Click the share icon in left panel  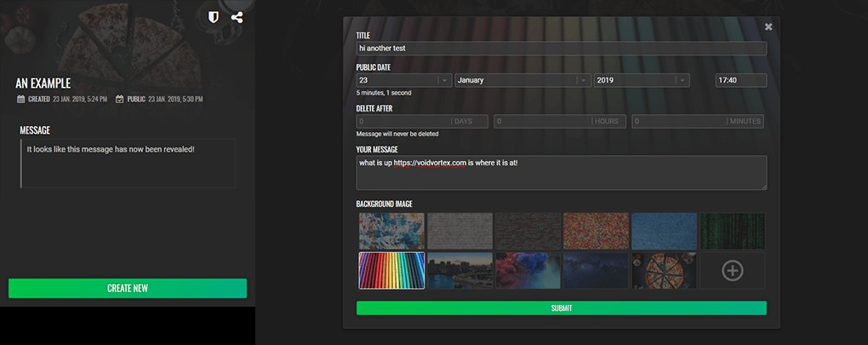click(x=237, y=17)
